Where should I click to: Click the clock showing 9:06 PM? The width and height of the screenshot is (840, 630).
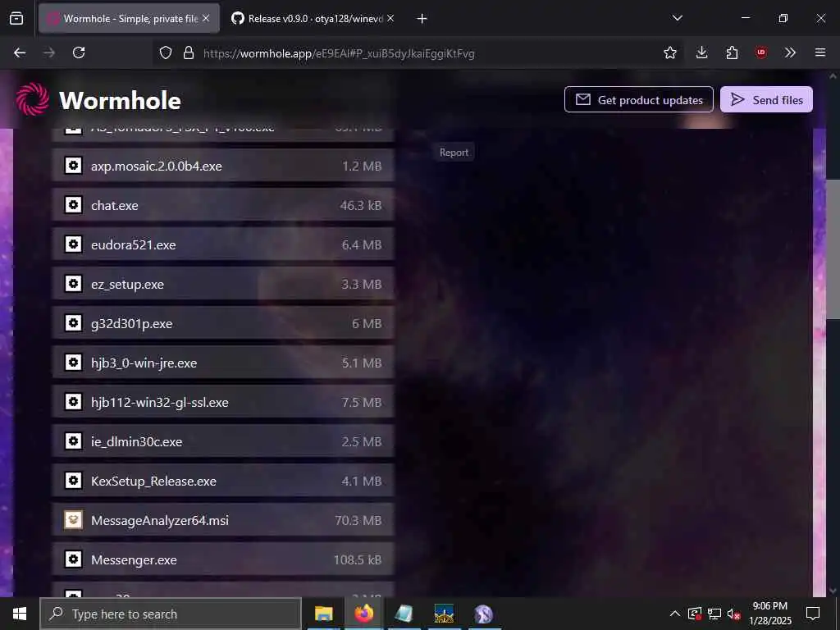pos(769,606)
